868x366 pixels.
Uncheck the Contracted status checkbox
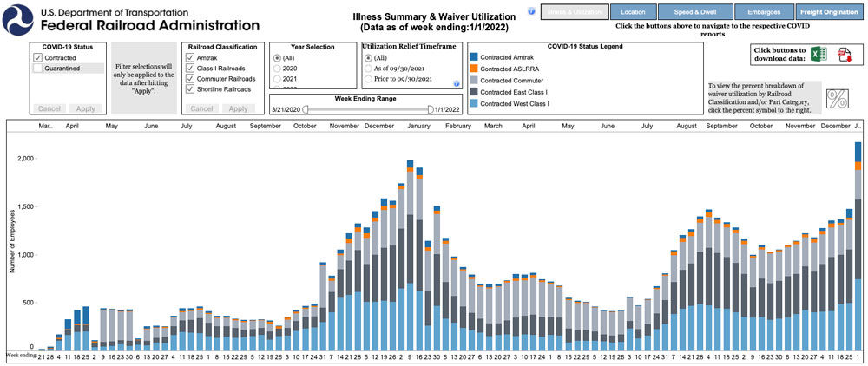coord(37,57)
